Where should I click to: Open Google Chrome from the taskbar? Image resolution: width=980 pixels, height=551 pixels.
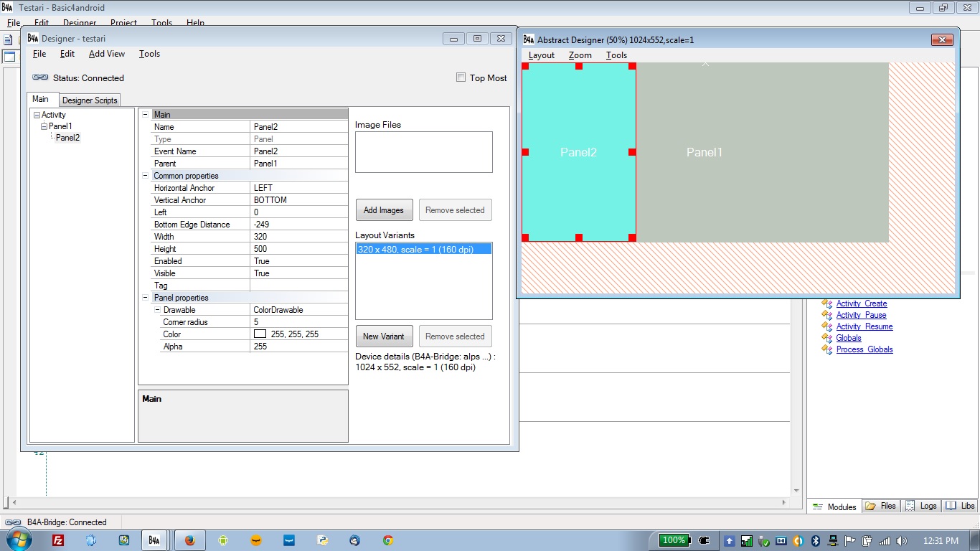tap(388, 540)
